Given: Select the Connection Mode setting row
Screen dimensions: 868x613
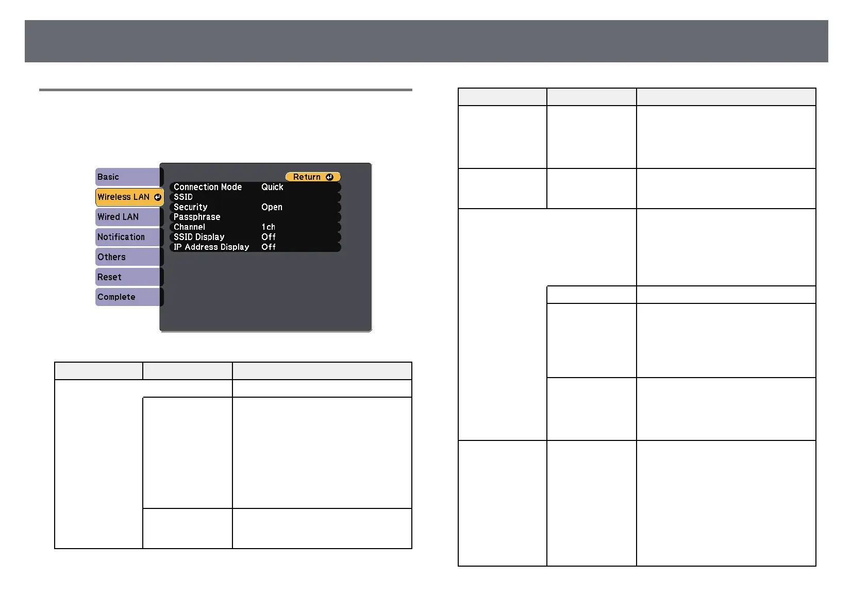Looking at the screenshot, I should (255, 187).
